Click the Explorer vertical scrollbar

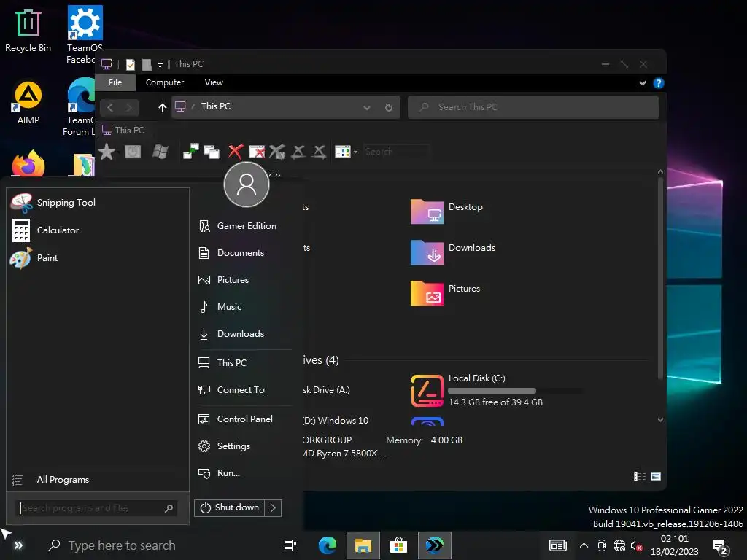pos(660,279)
